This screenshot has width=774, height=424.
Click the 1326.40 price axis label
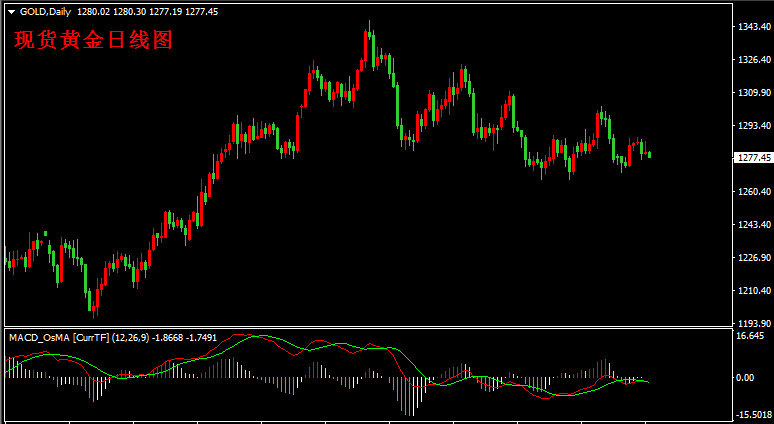[755, 59]
